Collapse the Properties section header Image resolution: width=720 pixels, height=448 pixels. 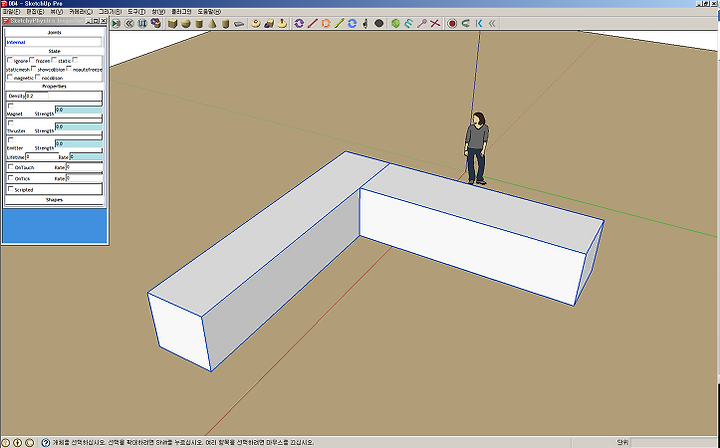click(54, 86)
